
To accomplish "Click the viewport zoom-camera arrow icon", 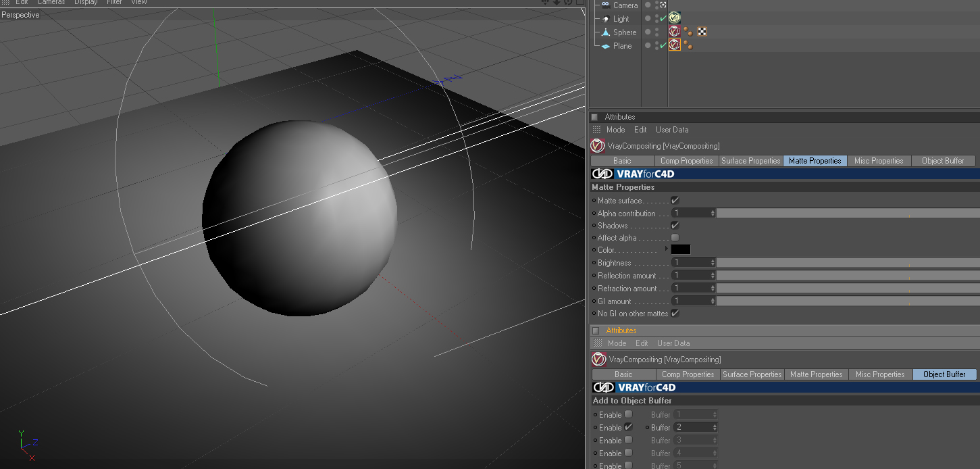I will pos(557,2).
